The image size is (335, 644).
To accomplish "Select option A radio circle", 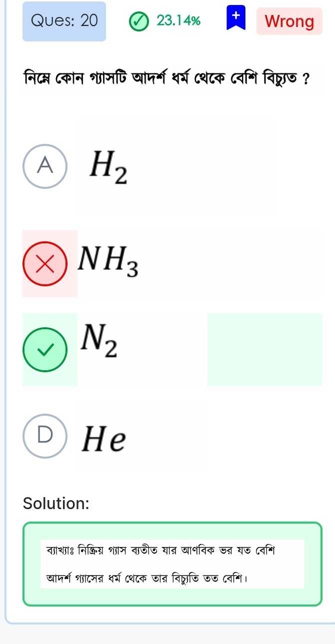I will (45, 166).
